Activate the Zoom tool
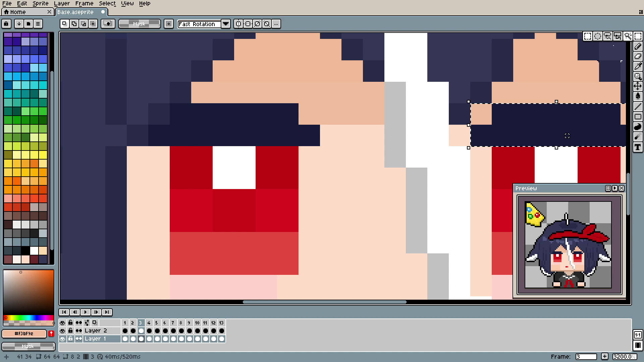644x362 pixels. pyautogui.click(x=638, y=76)
